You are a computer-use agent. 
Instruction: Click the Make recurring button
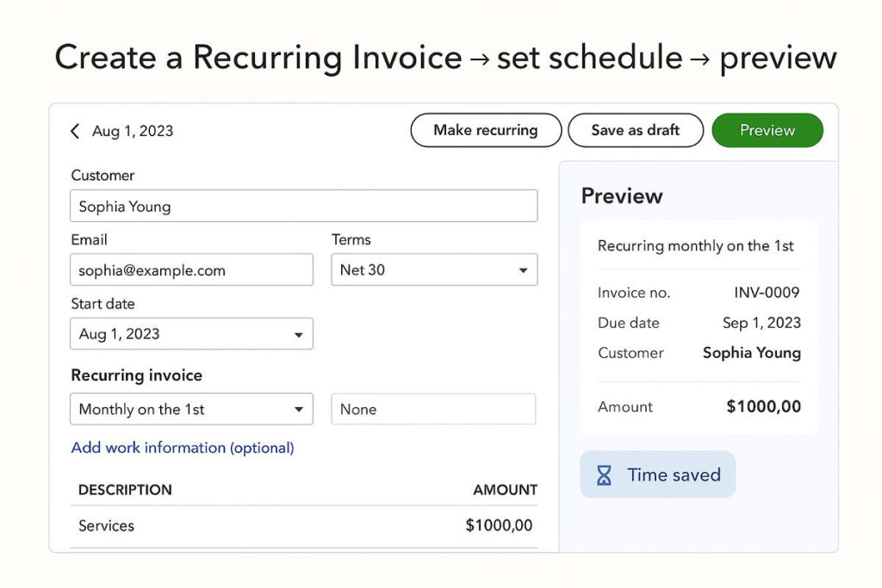point(486,130)
